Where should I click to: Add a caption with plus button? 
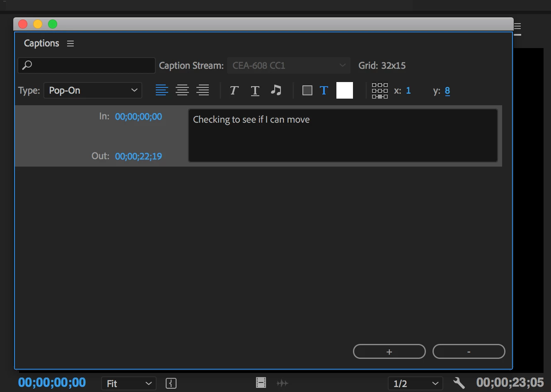pos(389,351)
